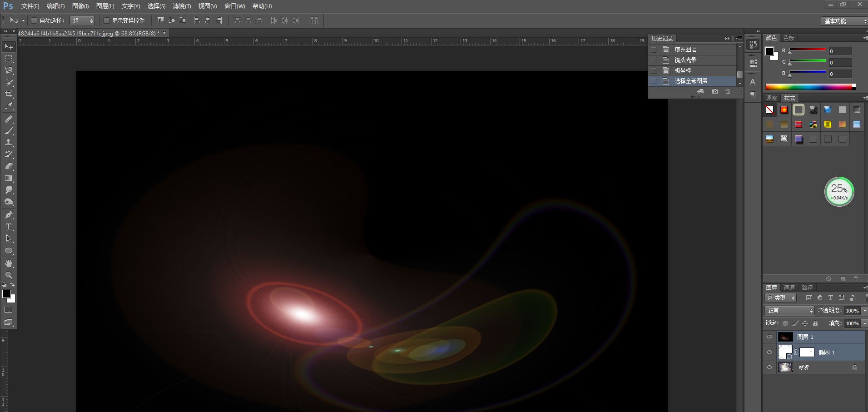The width and height of the screenshot is (868, 412).
Task: Open the 滤镜(T) menu
Action: [x=182, y=6]
